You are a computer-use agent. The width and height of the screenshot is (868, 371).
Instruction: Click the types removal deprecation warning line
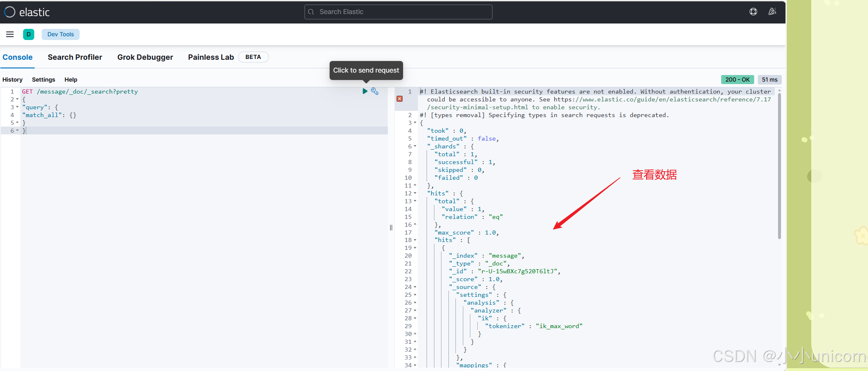(544, 115)
